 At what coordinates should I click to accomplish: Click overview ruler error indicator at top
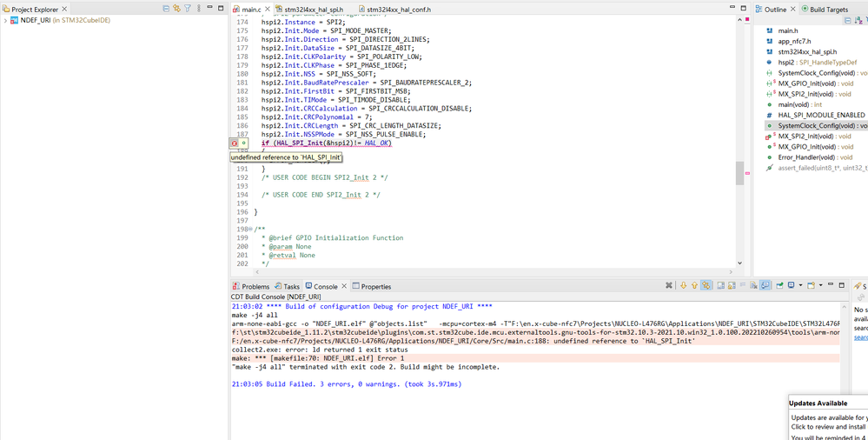point(746,19)
